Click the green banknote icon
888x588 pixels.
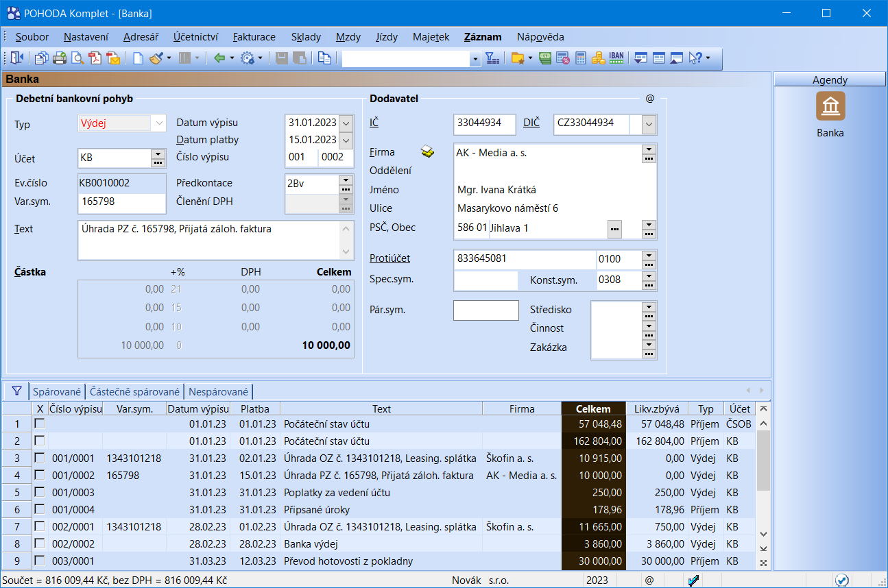point(545,58)
